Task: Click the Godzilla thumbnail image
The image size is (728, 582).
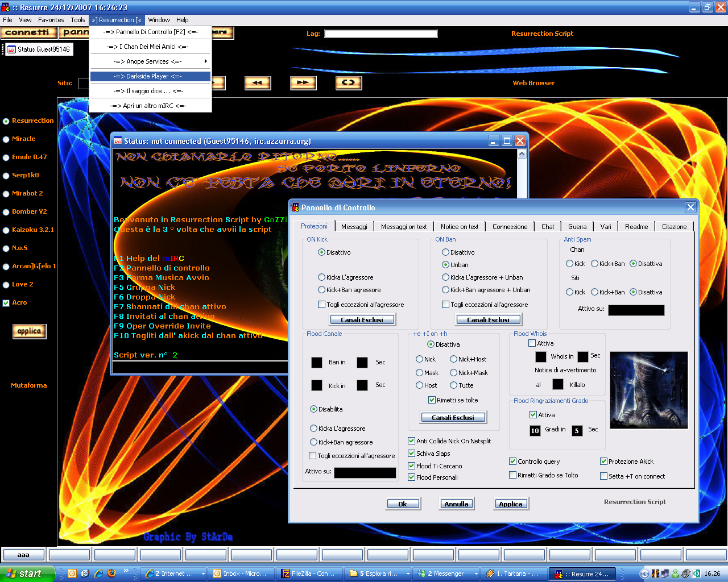Action: click(648, 390)
